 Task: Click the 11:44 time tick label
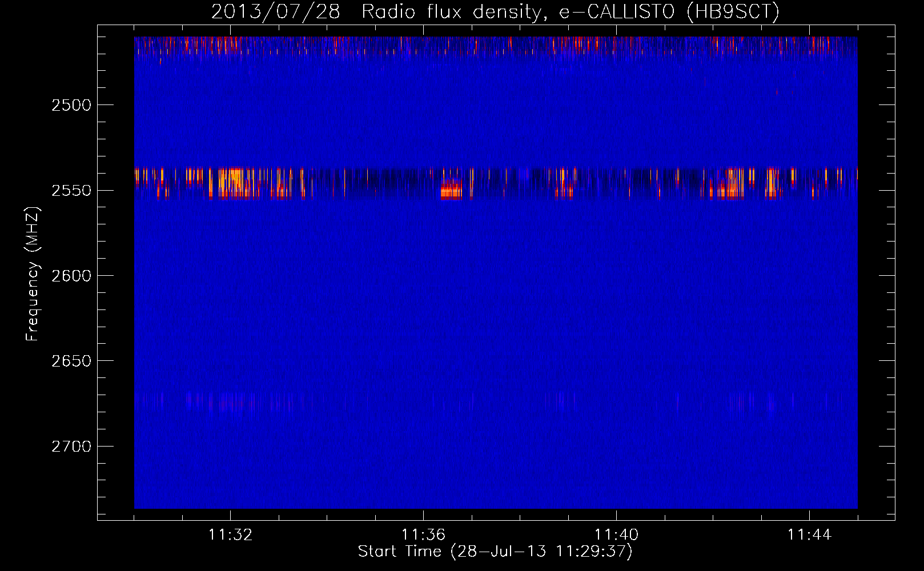click(x=810, y=535)
